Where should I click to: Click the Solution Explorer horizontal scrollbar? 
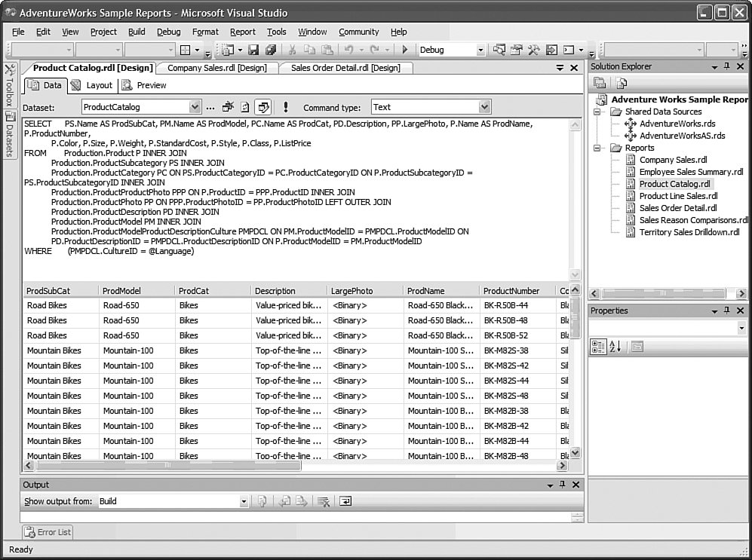tap(664, 293)
